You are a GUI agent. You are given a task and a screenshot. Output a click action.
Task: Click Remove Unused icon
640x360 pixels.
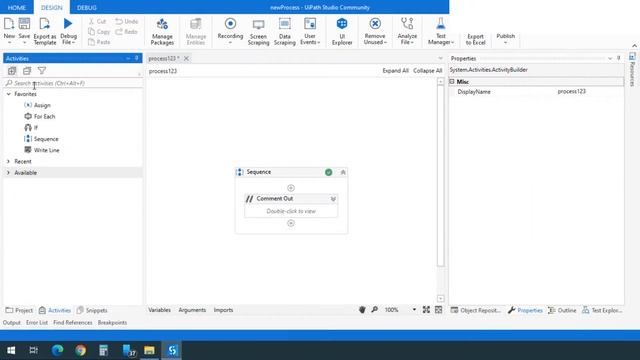pyautogui.click(x=375, y=24)
